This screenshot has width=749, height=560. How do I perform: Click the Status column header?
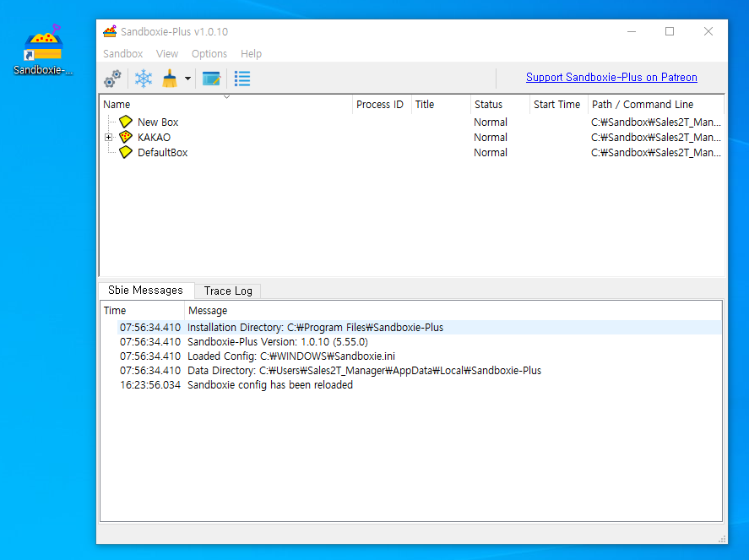click(500, 104)
